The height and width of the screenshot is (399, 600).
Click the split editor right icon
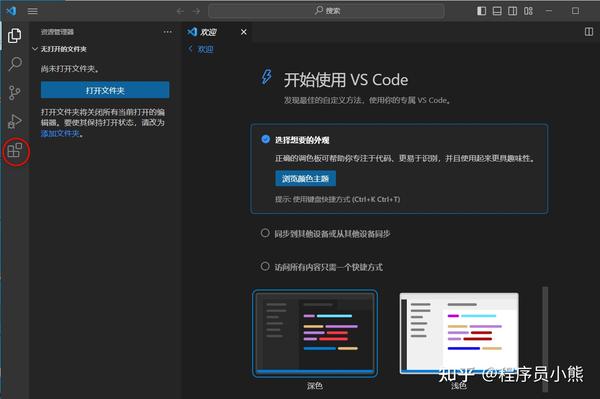coord(589,32)
